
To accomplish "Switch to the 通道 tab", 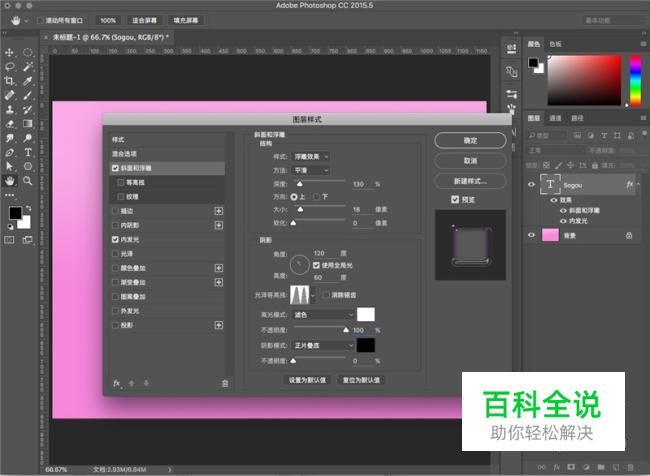I will pyautogui.click(x=555, y=118).
